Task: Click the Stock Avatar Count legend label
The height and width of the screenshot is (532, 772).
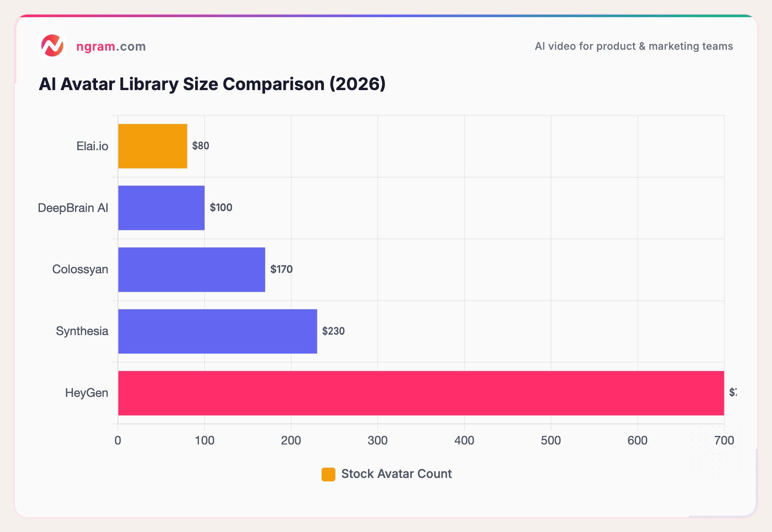Action: [x=396, y=474]
